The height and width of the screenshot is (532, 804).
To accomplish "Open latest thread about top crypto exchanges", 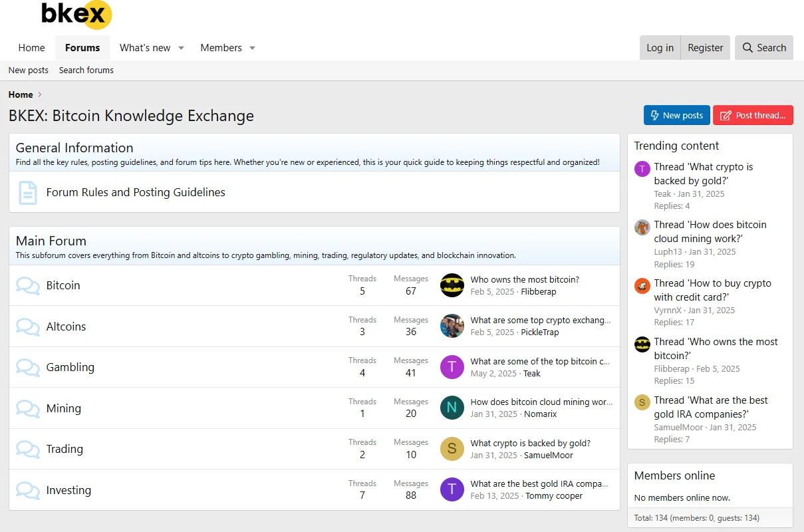I will click(541, 320).
